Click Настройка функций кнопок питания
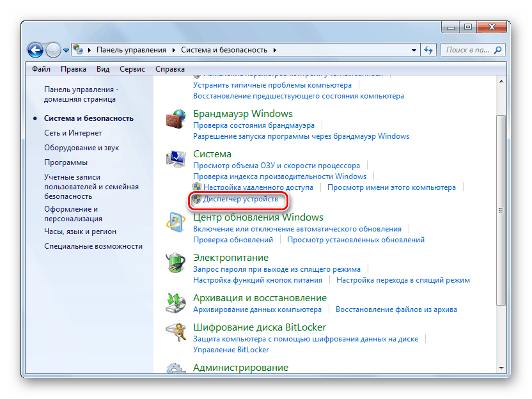This screenshot has width=532, height=399. [258, 280]
